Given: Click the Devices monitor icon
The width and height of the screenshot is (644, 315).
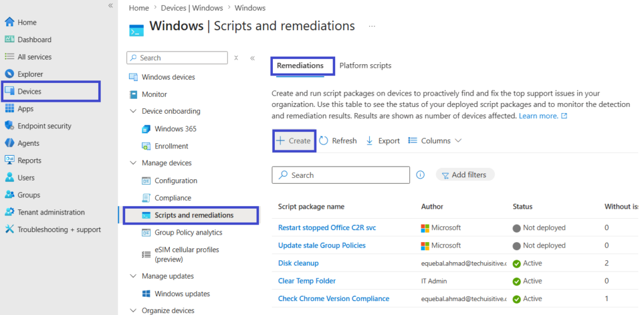Looking at the screenshot, I should (x=9, y=91).
